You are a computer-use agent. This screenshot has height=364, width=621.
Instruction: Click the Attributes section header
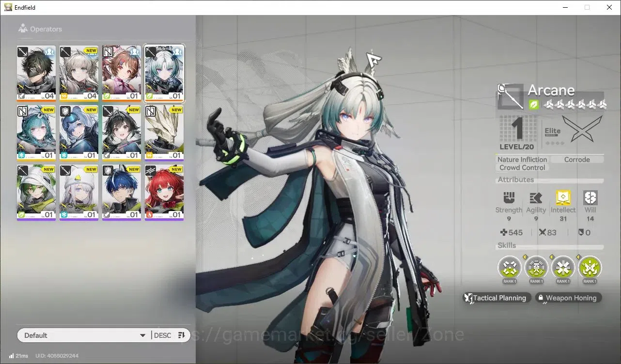(x=516, y=180)
